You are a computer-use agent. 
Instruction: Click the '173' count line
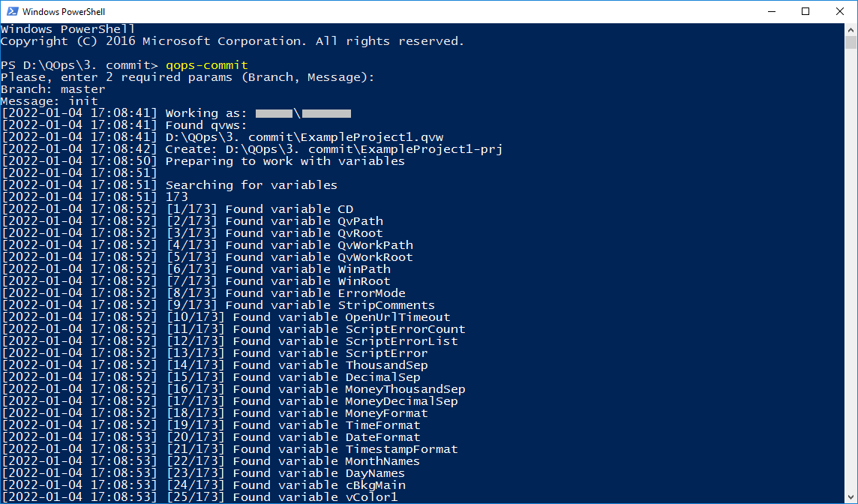[94, 197]
